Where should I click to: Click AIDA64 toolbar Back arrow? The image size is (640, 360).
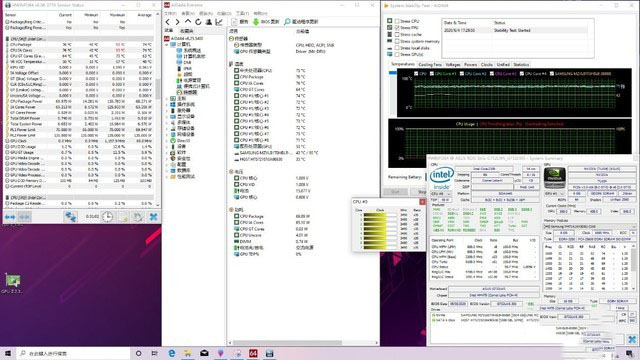(x=168, y=22)
